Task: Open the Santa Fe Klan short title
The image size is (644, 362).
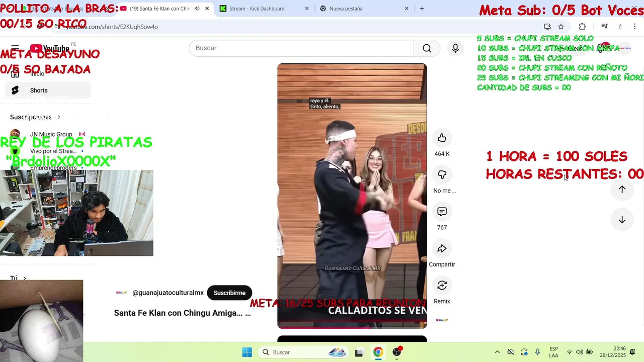Action: click(182, 313)
